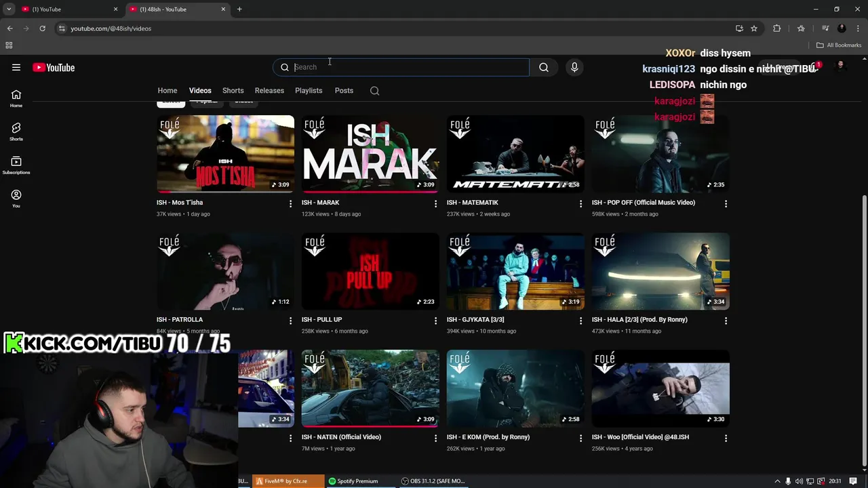The width and height of the screenshot is (868, 488).
Task: Play the MATEMATIK video thumbnail
Action: point(515,154)
